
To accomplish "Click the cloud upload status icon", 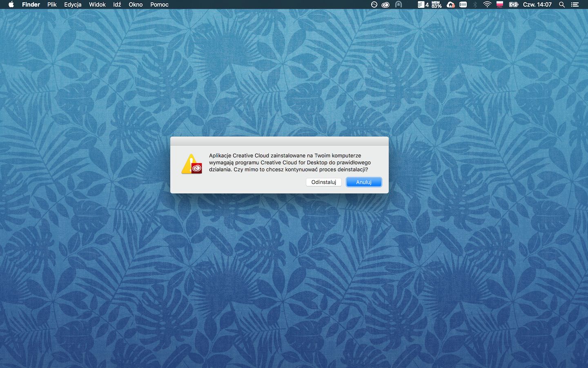I will coord(451,4).
